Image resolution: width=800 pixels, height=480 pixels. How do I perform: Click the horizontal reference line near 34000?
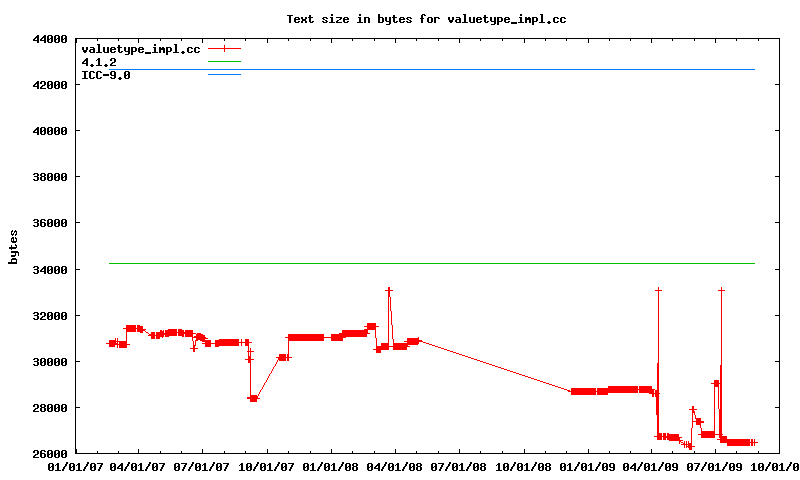click(430, 263)
